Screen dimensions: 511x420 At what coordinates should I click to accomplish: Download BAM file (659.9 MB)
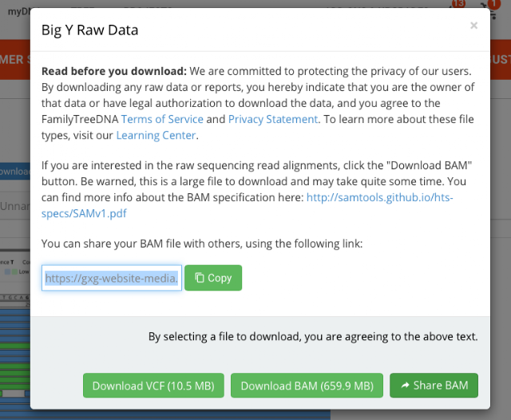coord(307,386)
